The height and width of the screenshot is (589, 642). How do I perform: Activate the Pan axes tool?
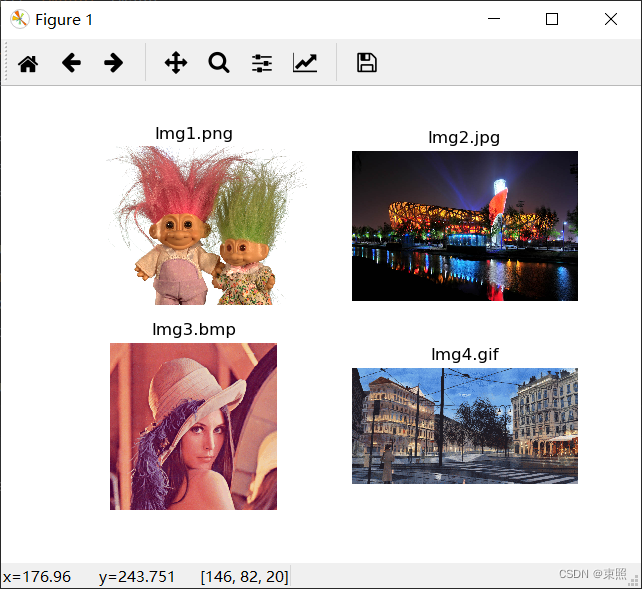(x=176, y=63)
